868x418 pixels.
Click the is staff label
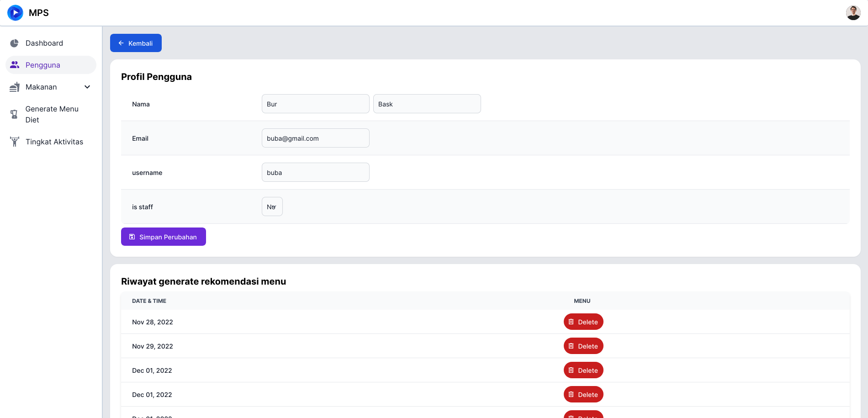pos(143,207)
